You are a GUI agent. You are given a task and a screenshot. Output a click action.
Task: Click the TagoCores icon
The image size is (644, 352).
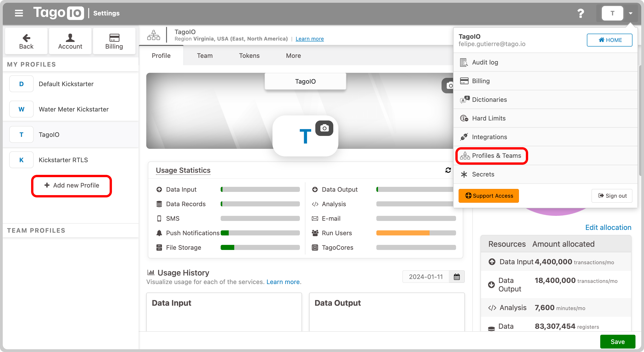pos(315,247)
